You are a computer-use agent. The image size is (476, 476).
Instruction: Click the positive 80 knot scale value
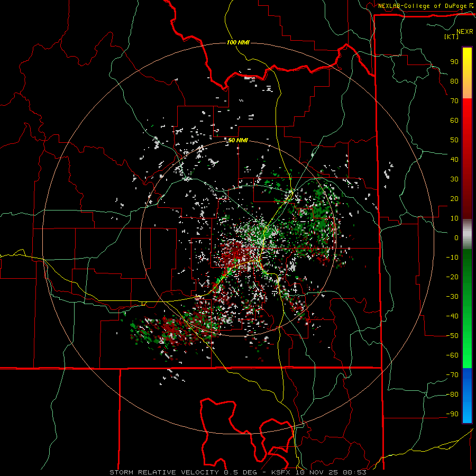click(454, 81)
